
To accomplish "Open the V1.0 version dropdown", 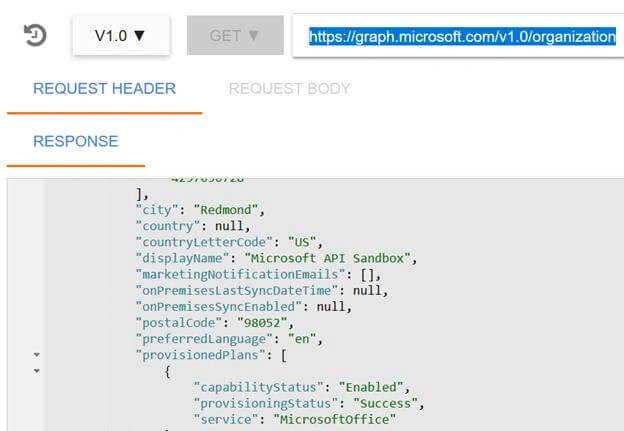I will coord(121,35).
